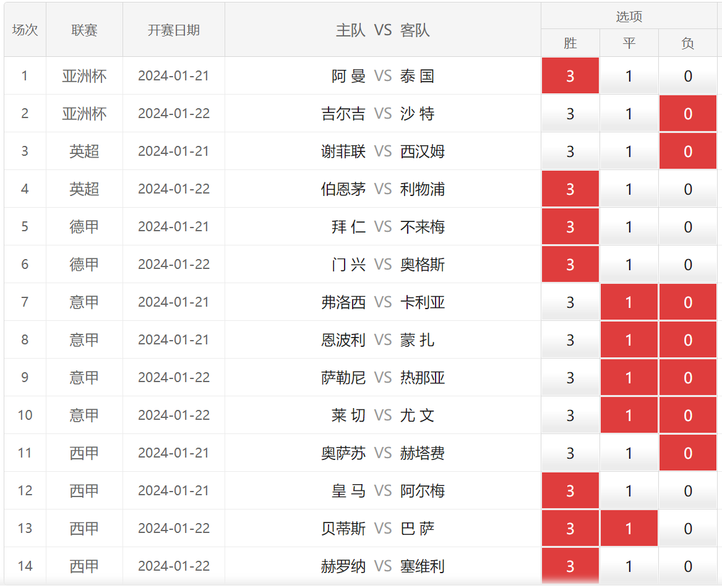Select win option 3 for 恩波利 VS 蒙扎
The height and width of the screenshot is (588, 722).
(x=570, y=339)
